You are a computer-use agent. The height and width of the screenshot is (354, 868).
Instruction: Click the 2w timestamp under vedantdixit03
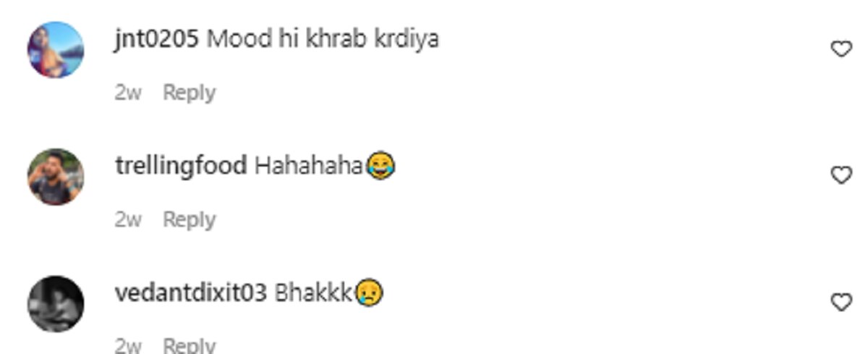point(128,345)
